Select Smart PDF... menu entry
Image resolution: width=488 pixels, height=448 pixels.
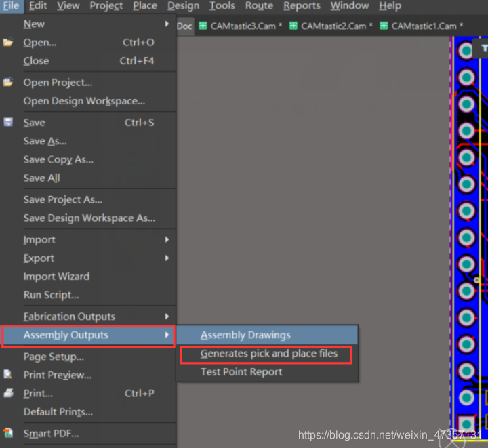(88, 433)
